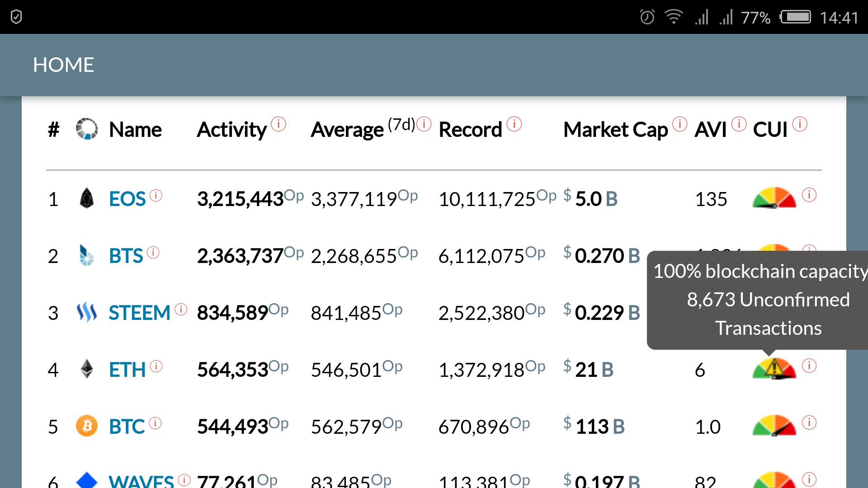Open the BTS coin link
Screen dimensions: 868x488
pyautogui.click(x=126, y=256)
